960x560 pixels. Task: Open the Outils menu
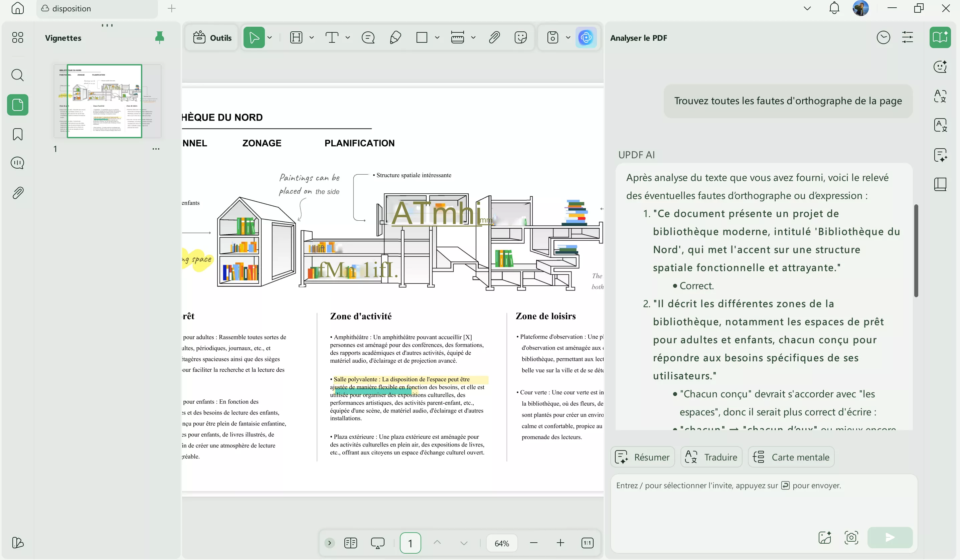(x=212, y=37)
